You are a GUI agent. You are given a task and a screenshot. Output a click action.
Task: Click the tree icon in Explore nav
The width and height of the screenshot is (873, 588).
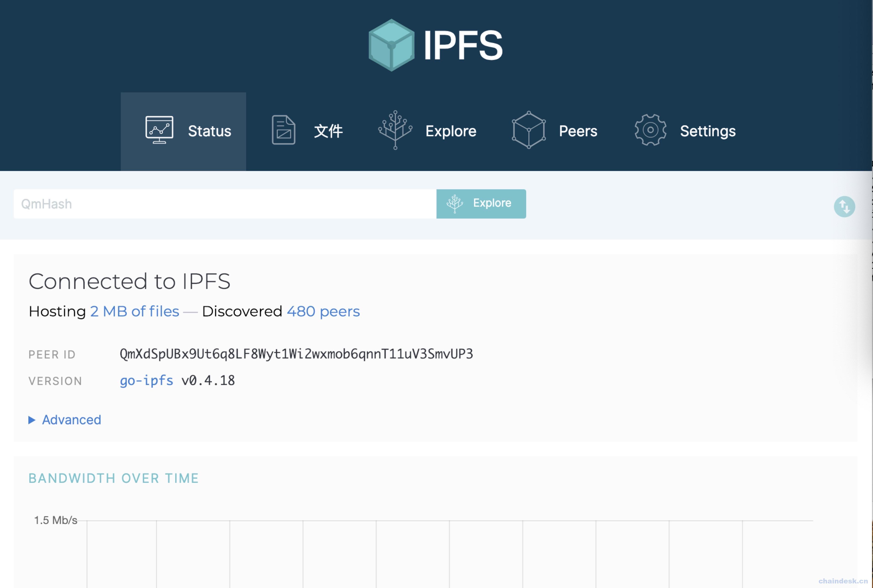395,130
